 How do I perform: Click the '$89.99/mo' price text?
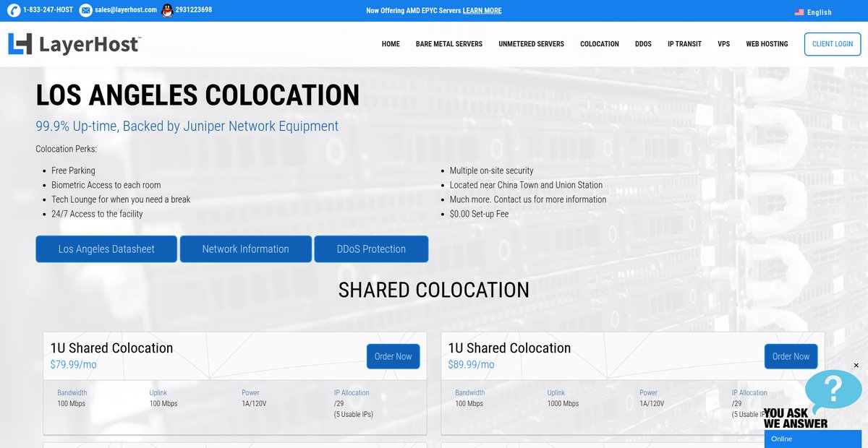click(471, 364)
